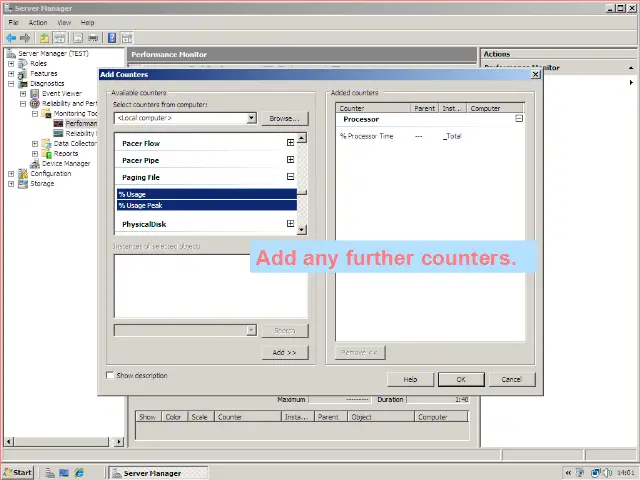The height and width of the screenshot is (480, 640).
Task: Collapse the Processor group in Added counters
Action: point(519,118)
